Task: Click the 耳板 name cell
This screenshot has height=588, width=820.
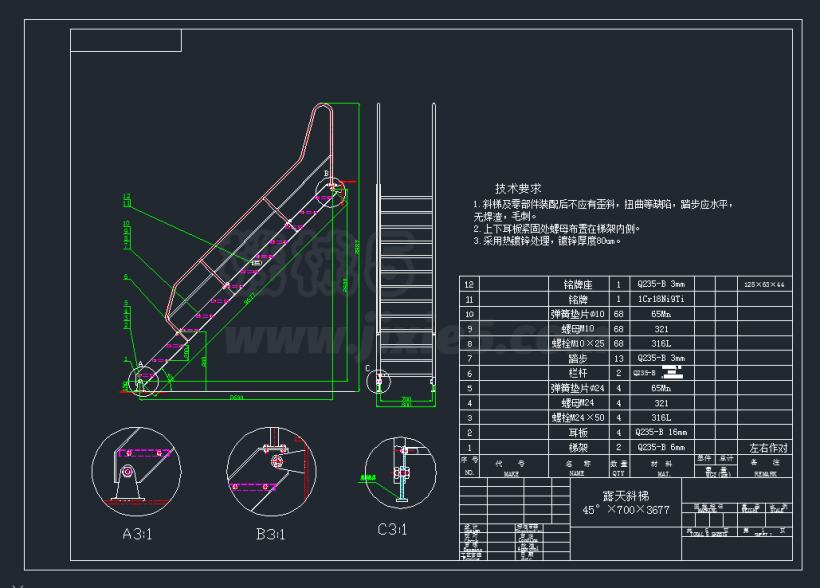Action: [578, 433]
